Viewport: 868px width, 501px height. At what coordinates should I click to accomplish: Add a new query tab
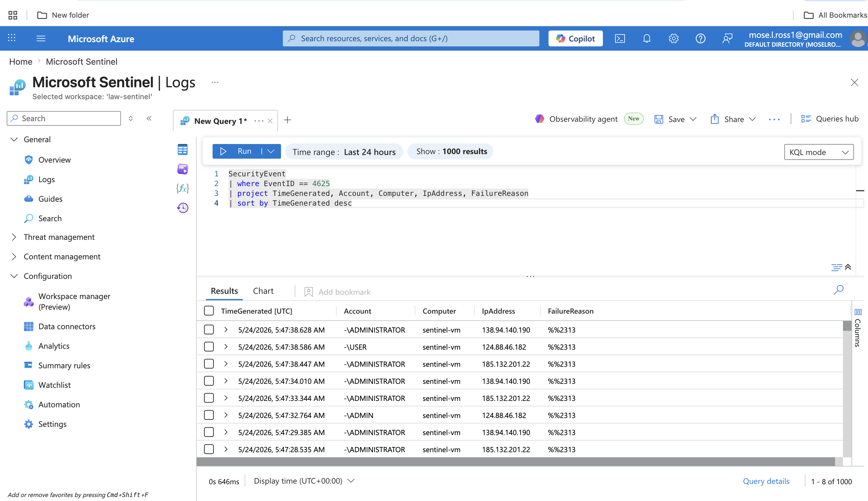[288, 120]
